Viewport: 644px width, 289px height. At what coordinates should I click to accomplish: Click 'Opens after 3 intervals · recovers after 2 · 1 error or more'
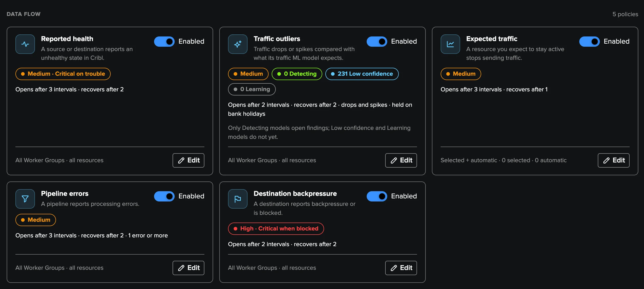(x=92, y=235)
